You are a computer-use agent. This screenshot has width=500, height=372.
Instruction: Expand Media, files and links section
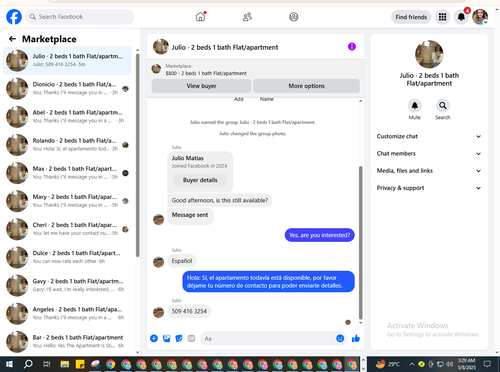(x=429, y=171)
